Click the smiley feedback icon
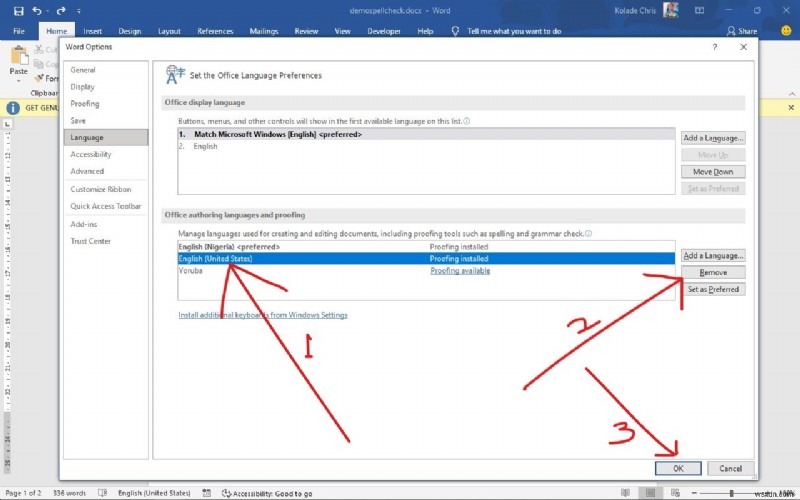 [x=786, y=31]
